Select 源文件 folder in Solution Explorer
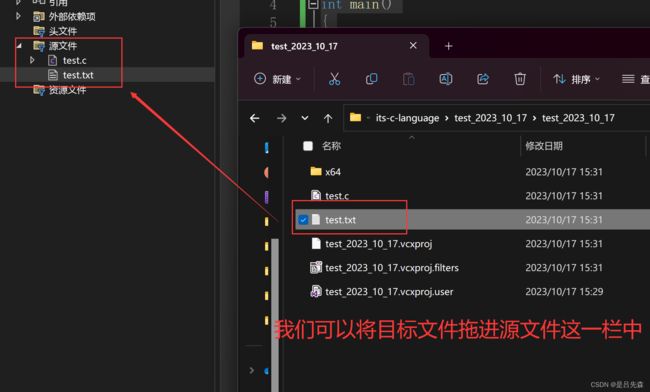Image resolution: width=650 pixels, height=392 pixels. (63, 46)
